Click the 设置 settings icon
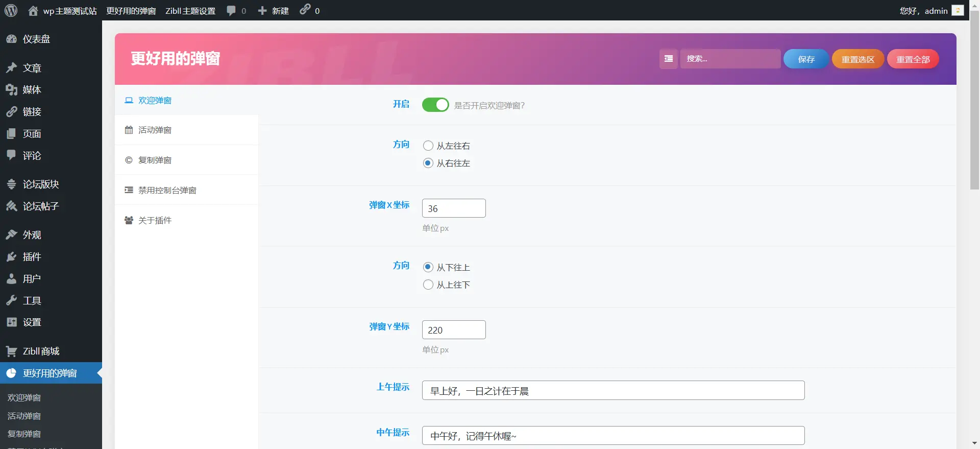The image size is (980, 449). [11, 322]
